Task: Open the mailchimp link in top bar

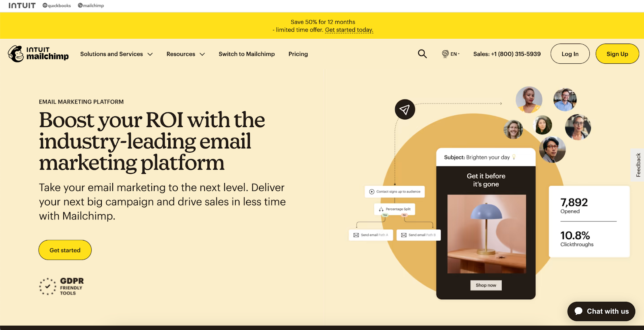Action: point(91,6)
